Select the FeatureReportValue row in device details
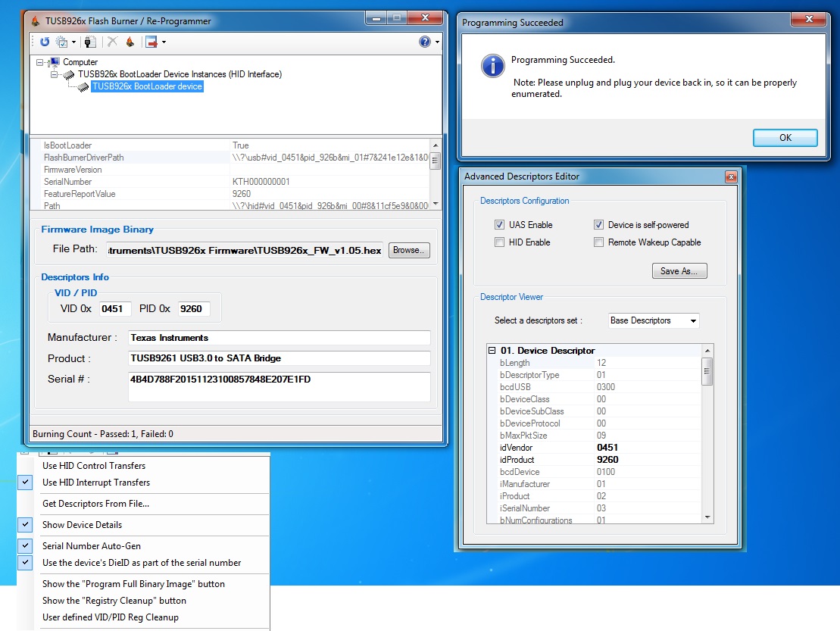The height and width of the screenshot is (631, 840). (230, 194)
